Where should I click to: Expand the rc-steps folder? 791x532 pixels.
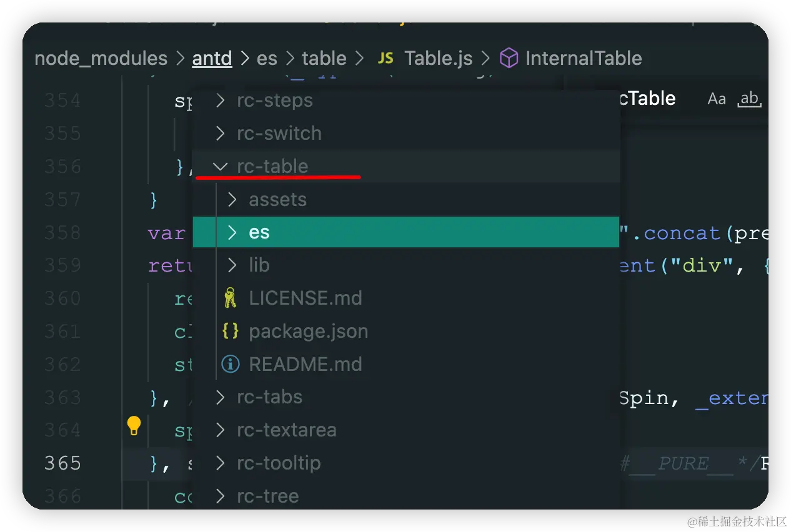pos(220,101)
